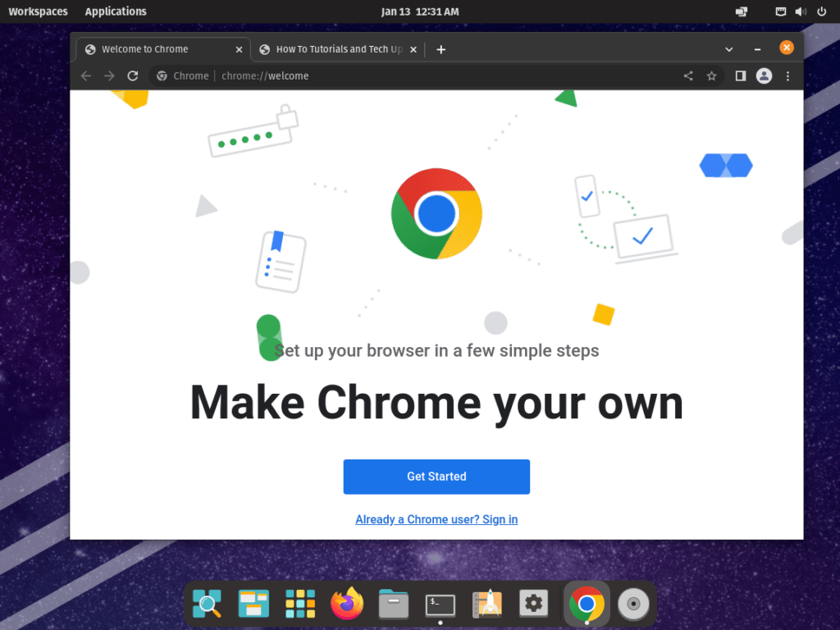840x630 pixels.
Task: Open the Chrome side panel
Action: (x=740, y=76)
